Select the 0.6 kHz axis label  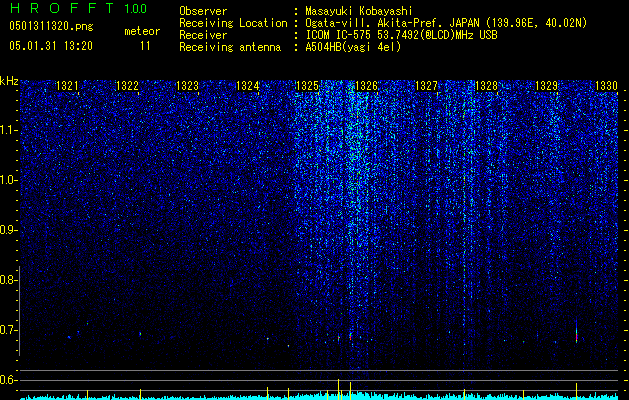pos(7,380)
